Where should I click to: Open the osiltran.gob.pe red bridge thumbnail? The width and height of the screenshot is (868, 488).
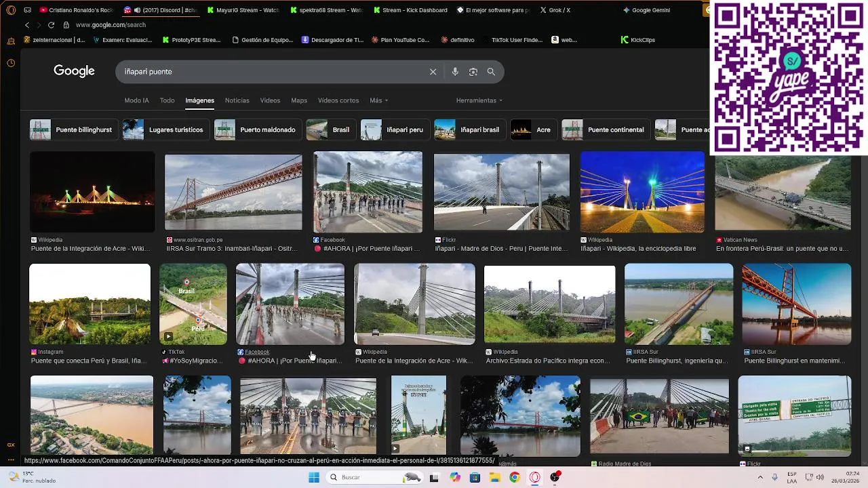233,192
